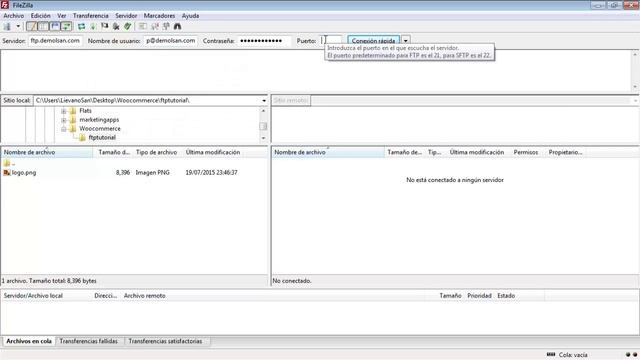The height and width of the screenshot is (360, 640).
Task: Click the Puerto input field
Action: [x=331, y=41]
